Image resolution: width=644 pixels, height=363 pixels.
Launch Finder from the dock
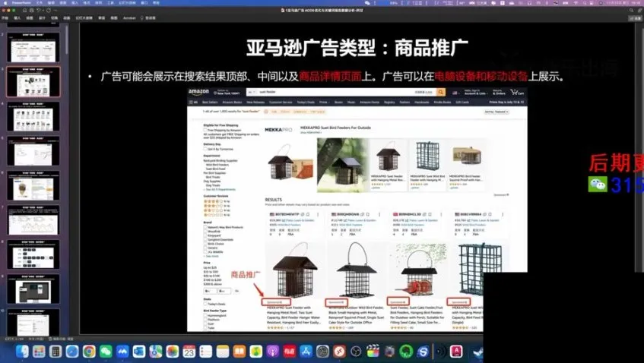point(22,352)
